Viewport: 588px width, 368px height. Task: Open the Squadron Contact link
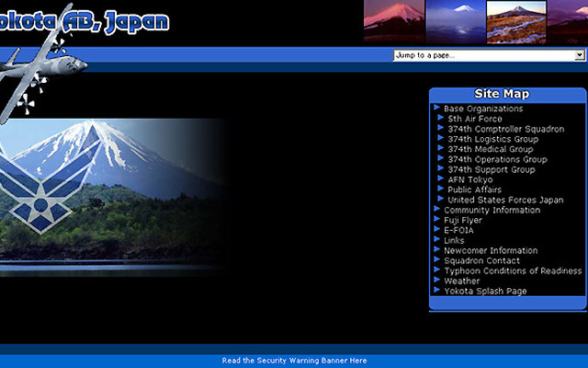481,260
